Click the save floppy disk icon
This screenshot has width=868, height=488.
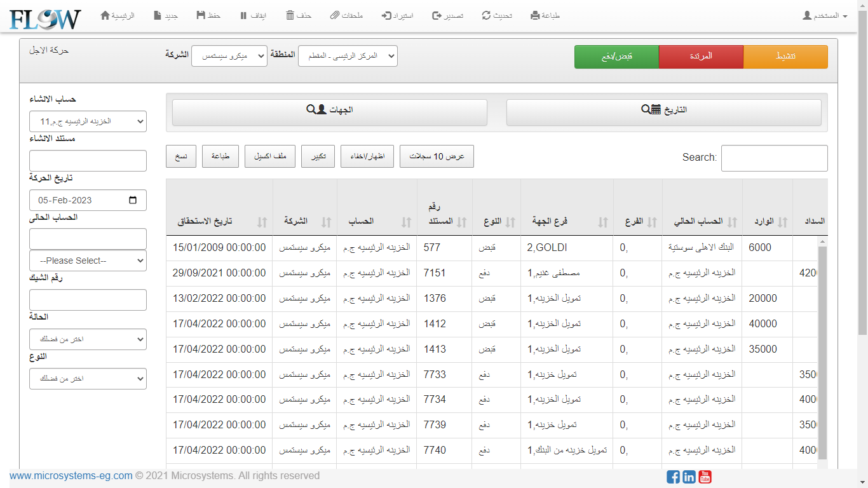click(x=201, y=15)
